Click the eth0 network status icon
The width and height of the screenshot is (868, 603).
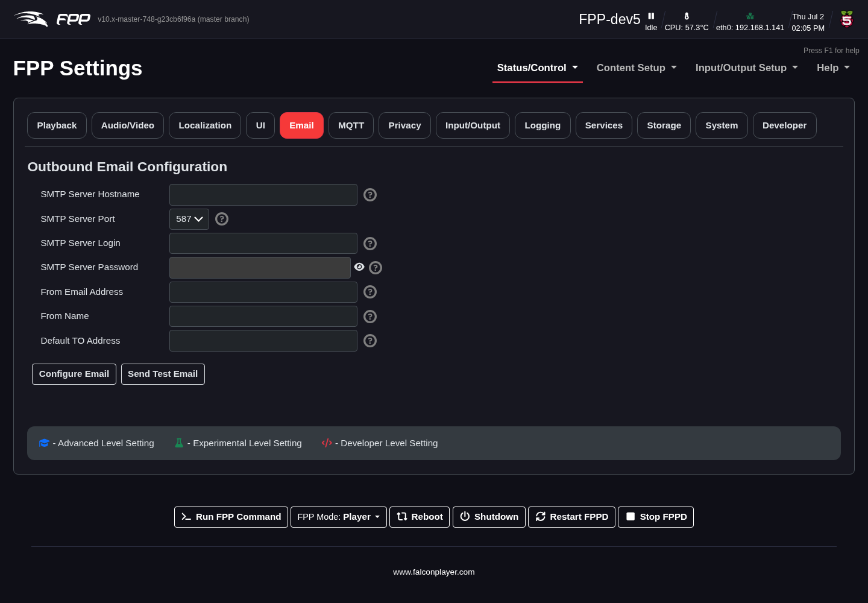(x=750, y=16)
